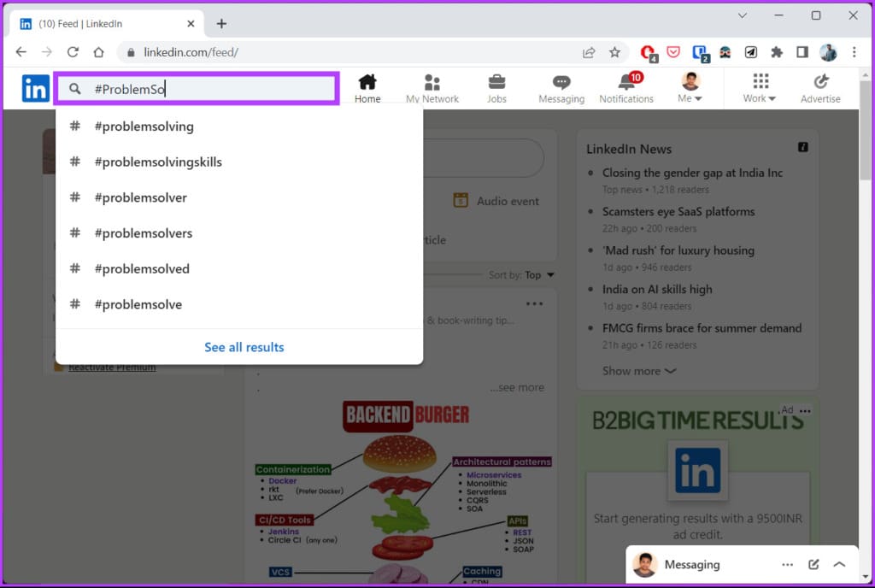The width and height of the screenshot is (875, 588).
Task: Expand the Me profile dropdown
Action: click(x=690, y=88)
